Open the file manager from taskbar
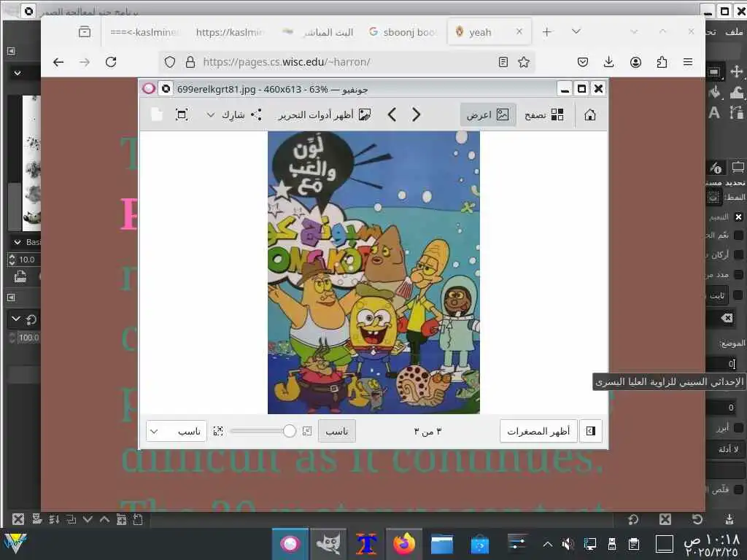Screen dimensions: 747x560 (441, 544)
